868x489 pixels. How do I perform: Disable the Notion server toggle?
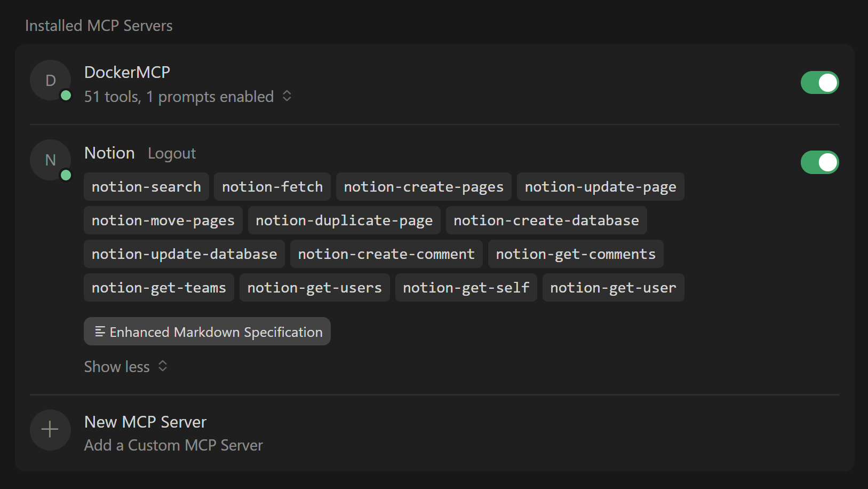(819, 162)
